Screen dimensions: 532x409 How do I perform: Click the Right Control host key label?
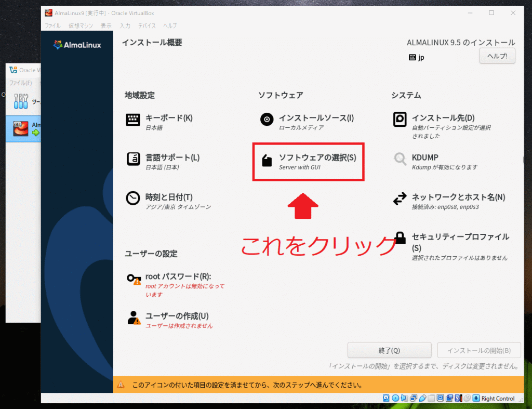pos(498,399)
